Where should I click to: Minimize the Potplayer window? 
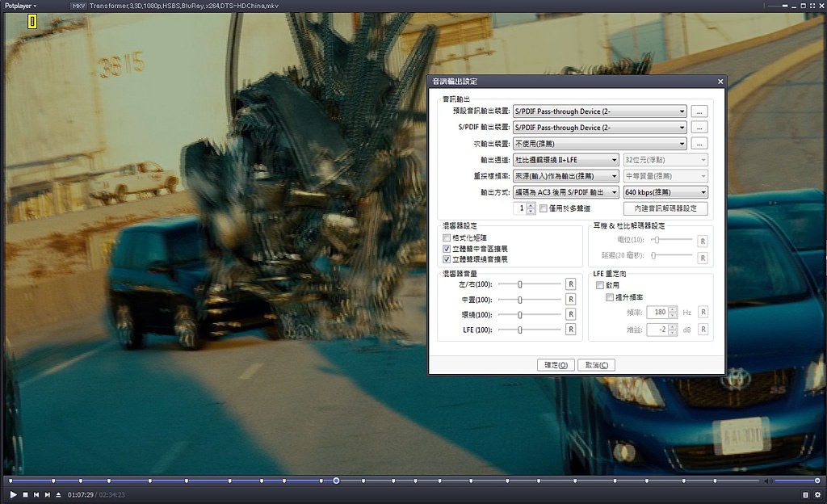(795, 6)
